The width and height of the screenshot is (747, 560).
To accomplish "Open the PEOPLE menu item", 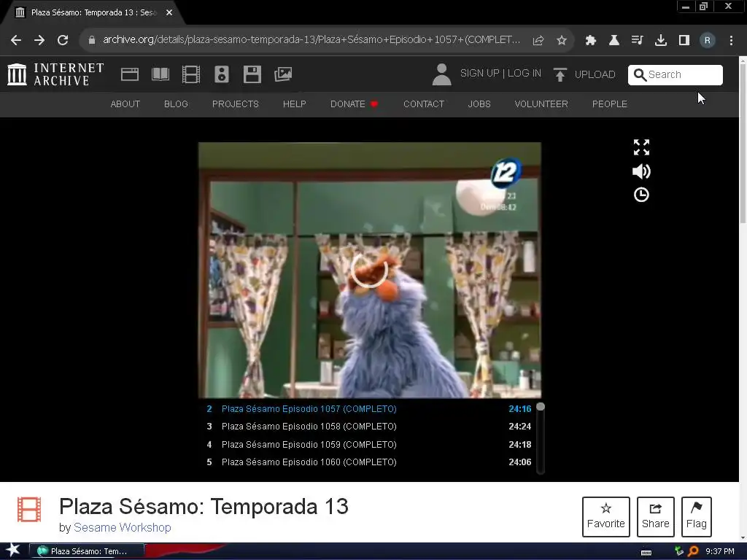I will (x=610, y=104).
